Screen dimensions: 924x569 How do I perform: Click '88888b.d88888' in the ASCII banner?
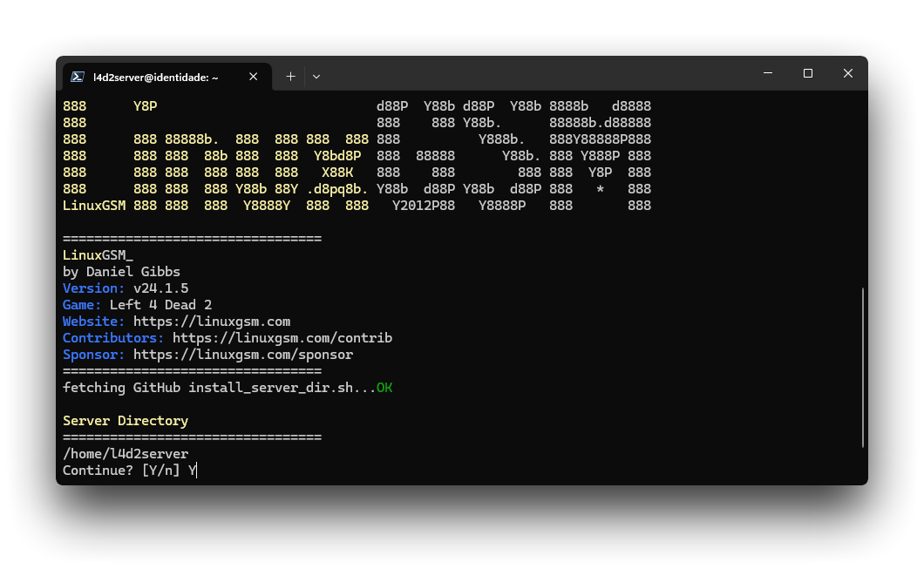600,123
